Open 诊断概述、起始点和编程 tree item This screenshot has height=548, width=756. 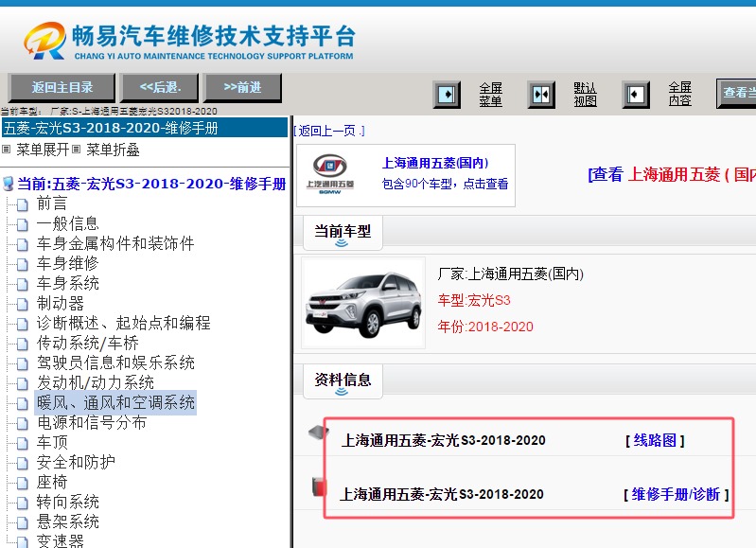124,323
